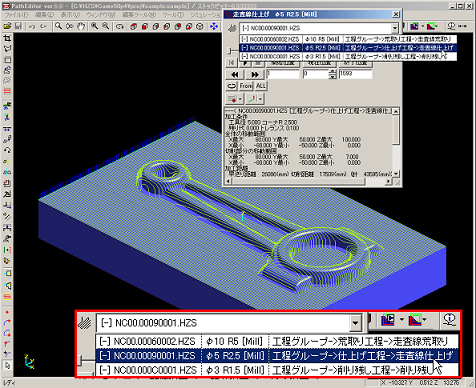This screenshot has height=388, width=476.
Task: Click the playback position slider handle
Action: [x=230, y=51]
